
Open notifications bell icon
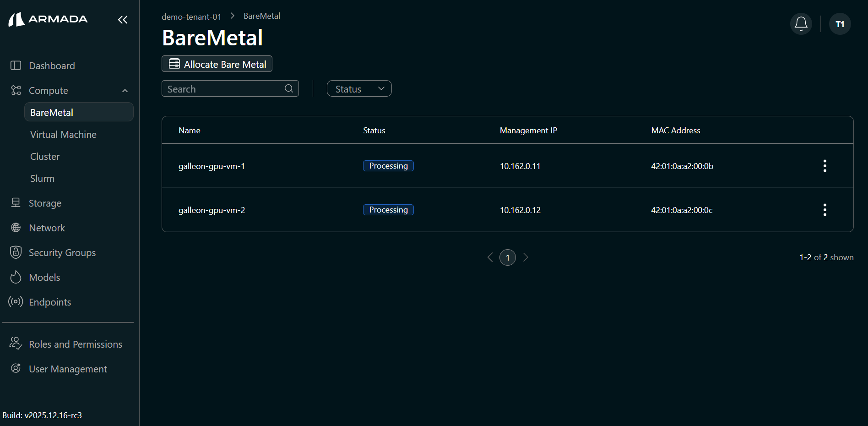pos(801,24)
